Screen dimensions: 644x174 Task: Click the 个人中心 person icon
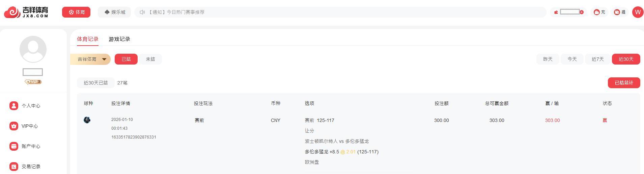[x=13, y=106]
